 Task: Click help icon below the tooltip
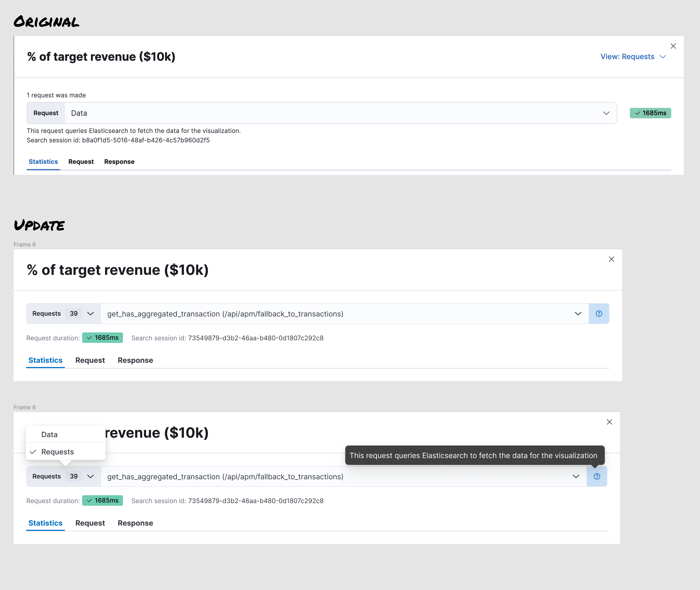597,477
